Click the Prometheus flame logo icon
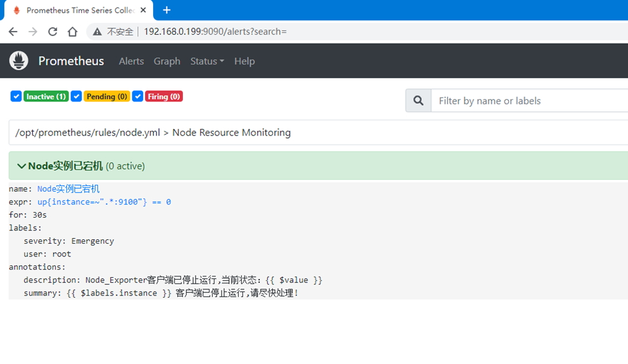The image size is (628, 364). [x=19, y=61]
